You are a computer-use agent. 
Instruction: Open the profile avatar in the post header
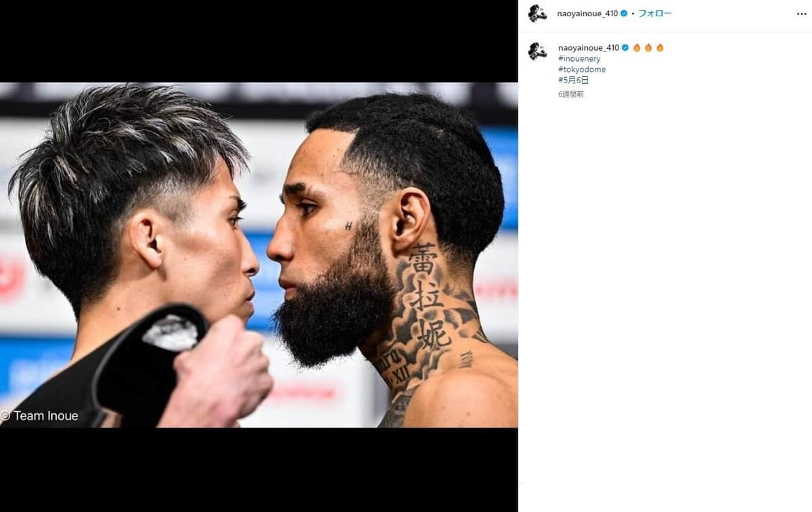(537, 13)
